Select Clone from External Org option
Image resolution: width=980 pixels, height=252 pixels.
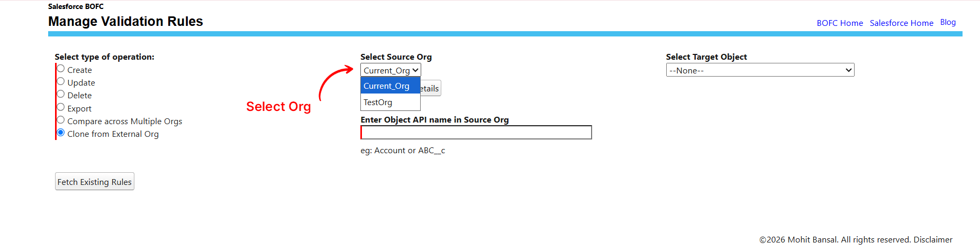coord(61,133)
